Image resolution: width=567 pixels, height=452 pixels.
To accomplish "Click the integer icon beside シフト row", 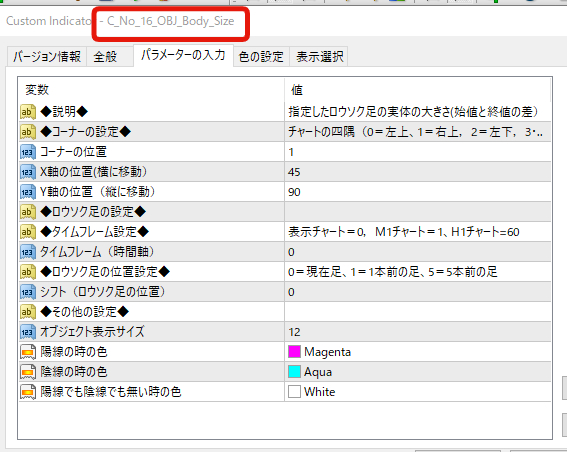I will pyautogui.click(x=28, y=292).
